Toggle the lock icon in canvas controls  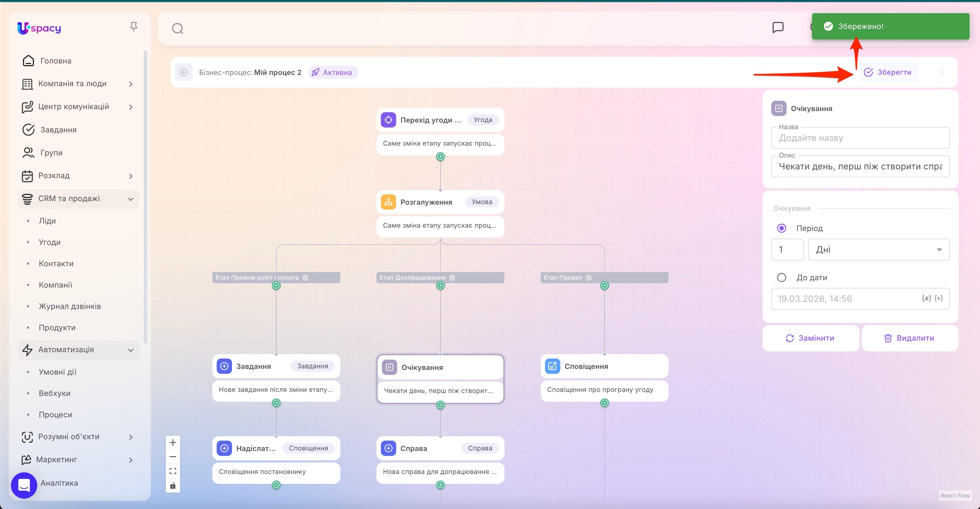pos(173,485)
